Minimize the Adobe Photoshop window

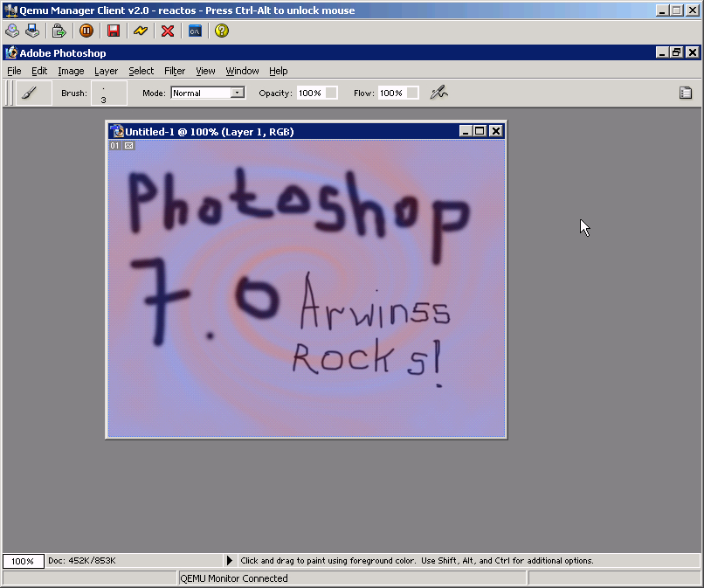pos(662,52)
